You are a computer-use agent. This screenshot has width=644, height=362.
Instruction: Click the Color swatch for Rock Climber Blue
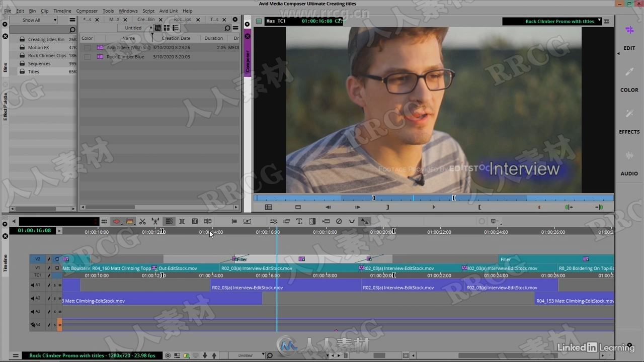(88, 57)
